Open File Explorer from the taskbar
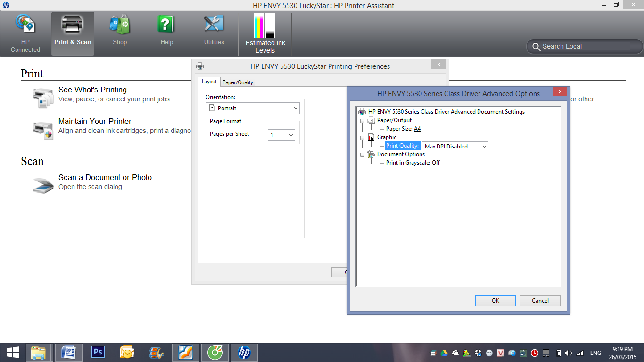The width and height of the screenshot is (644, 362). (x=39, y=353)
